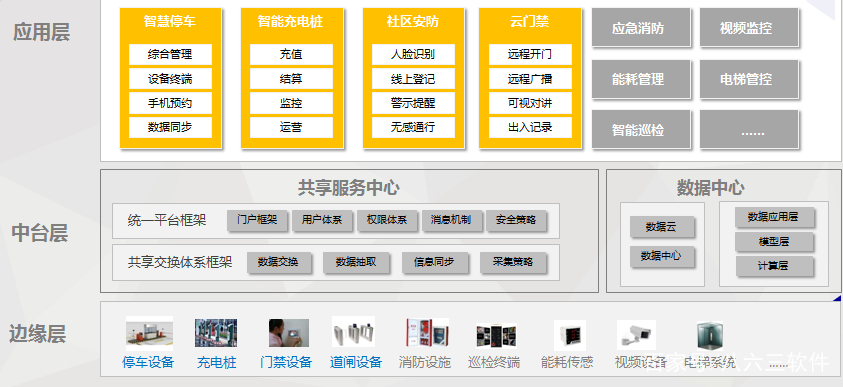The width and height of the screenshot is (843, 387).
Task: Click the gray tile with ellipsis
Action: (x=749, y=129)
